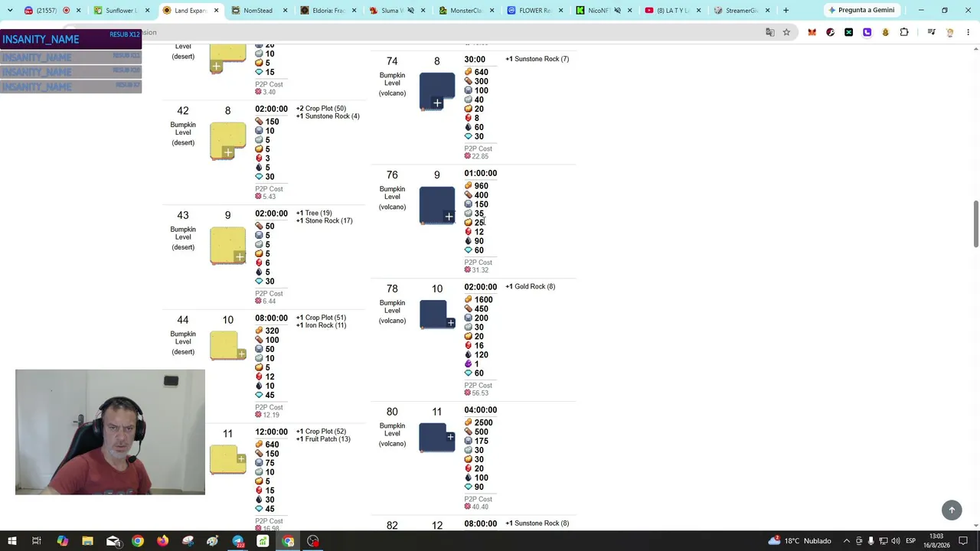980x551 pixels.
Task: Click the scroll-to-top arrow button
Action: [952, 510]
